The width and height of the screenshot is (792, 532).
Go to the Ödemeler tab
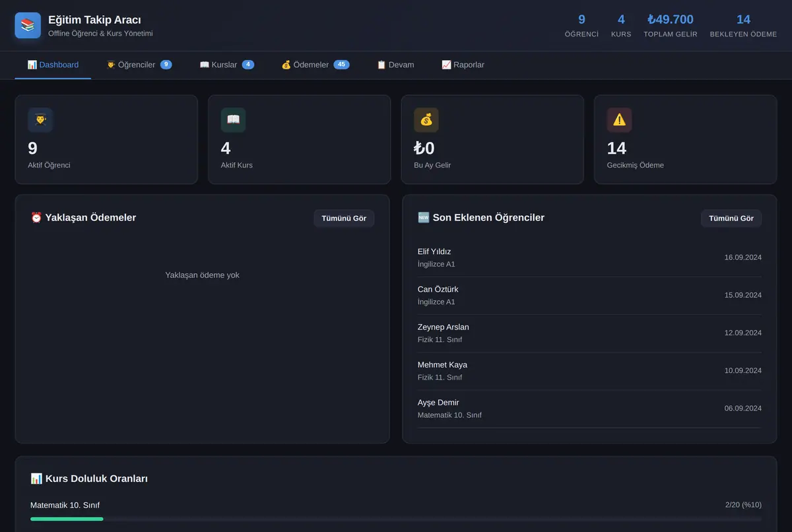tap(315, 65)
